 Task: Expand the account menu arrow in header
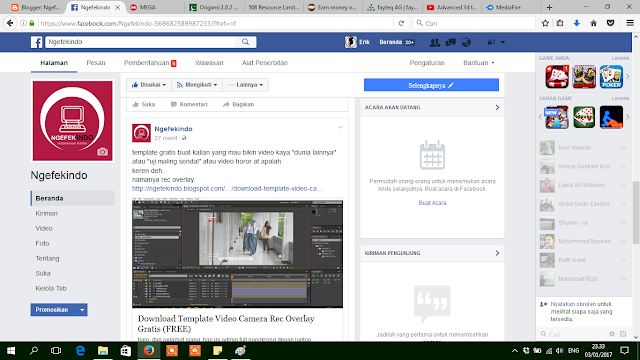click(x=503, y=42)
